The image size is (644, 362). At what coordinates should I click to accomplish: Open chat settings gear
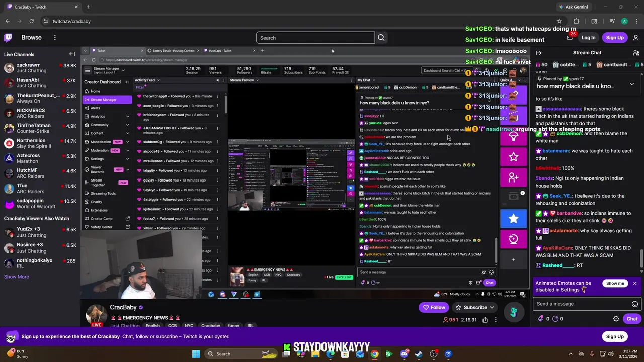(616, 319)
